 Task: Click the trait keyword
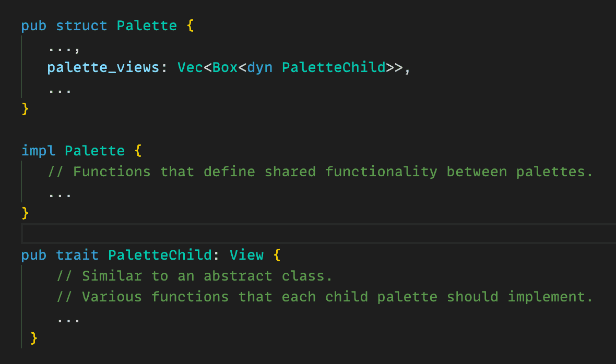[x=77, y=255]
